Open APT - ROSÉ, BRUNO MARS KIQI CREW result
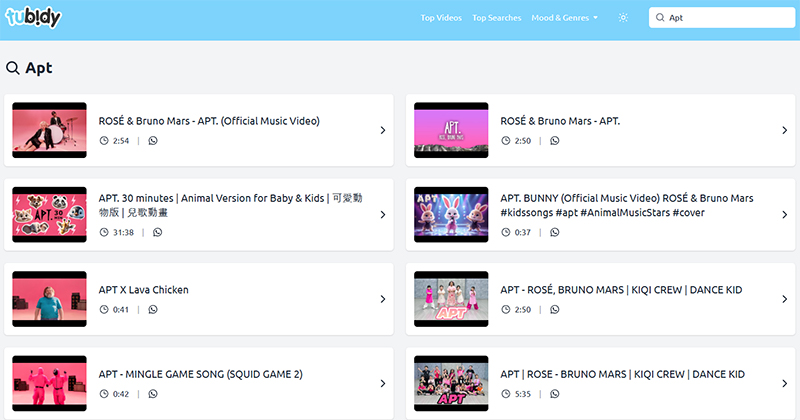 621,290
